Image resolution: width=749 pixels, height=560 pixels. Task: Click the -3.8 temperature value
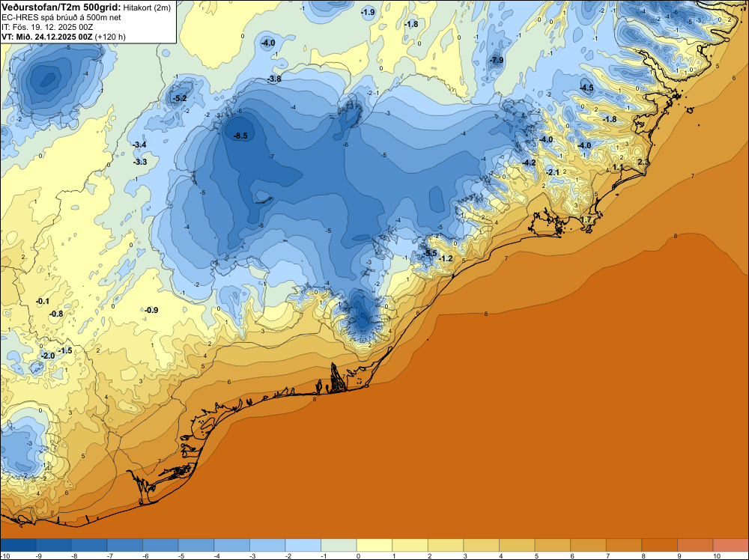coord(274,79)
